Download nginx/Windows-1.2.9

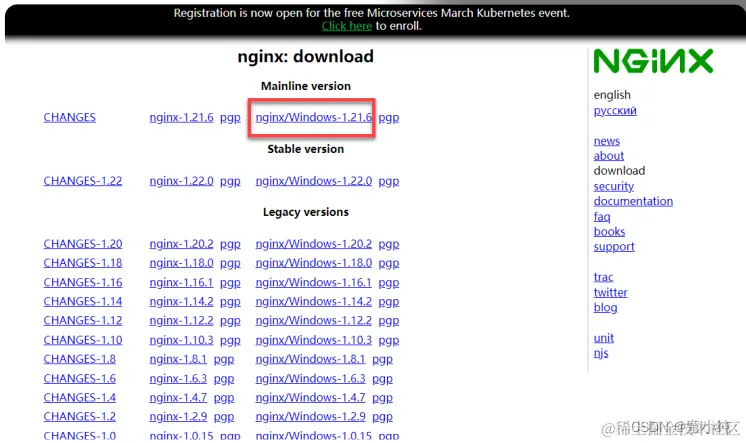(310, 416)
